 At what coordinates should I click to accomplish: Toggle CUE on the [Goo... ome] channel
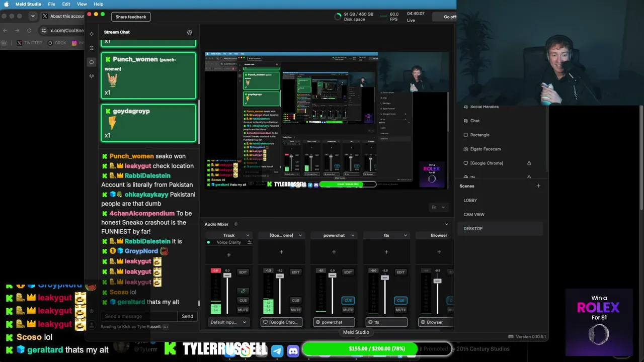click(x=295, y=301)
